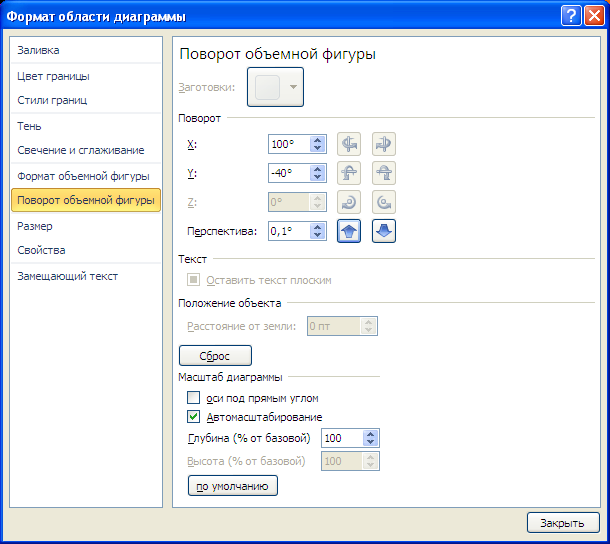Increase the X rotation value with the up spinner
This screenshot has width=610, height=544.
[x=317, y=140]
